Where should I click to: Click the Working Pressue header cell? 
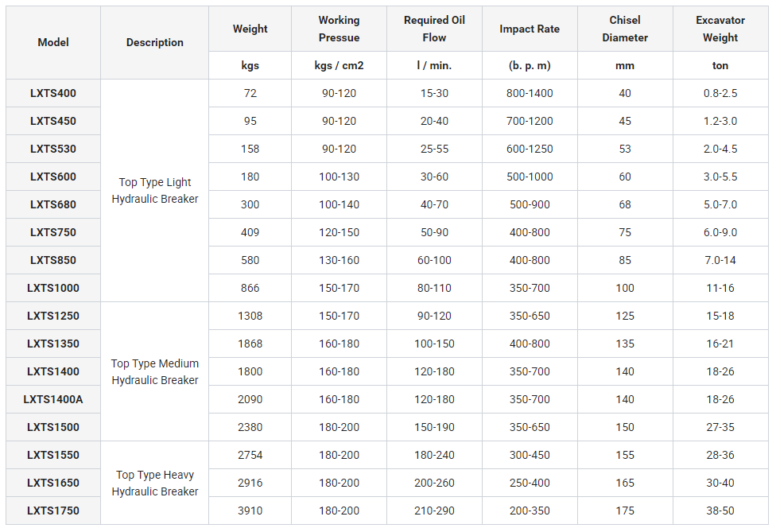coord(339,29)
